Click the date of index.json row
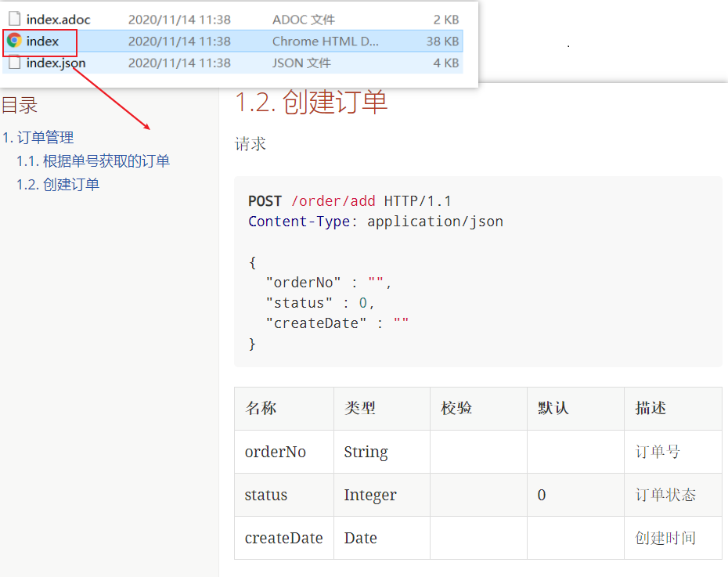728x577 pixels. pos(179,63)
